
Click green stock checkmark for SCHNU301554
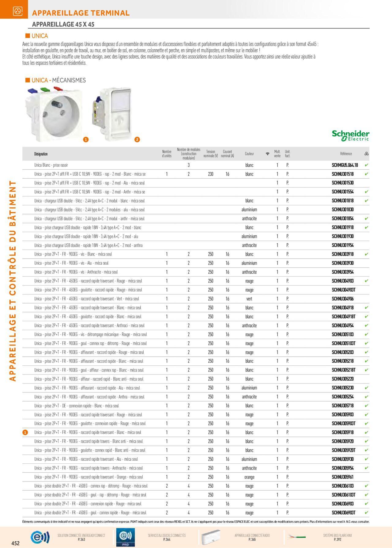pos(367,192)
